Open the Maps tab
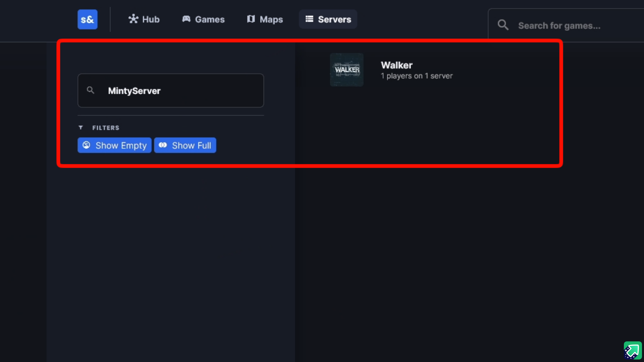This screenshot has height=362, width=644. pyautogui.click(x=265, y=19)
